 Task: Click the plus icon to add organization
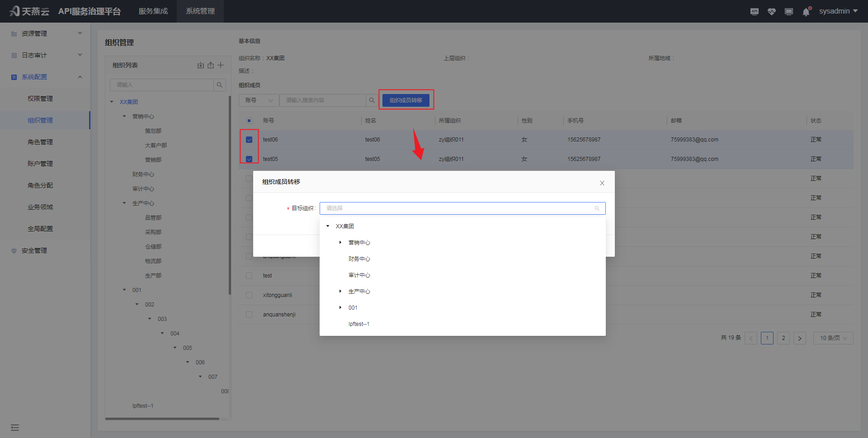point(221,65)
